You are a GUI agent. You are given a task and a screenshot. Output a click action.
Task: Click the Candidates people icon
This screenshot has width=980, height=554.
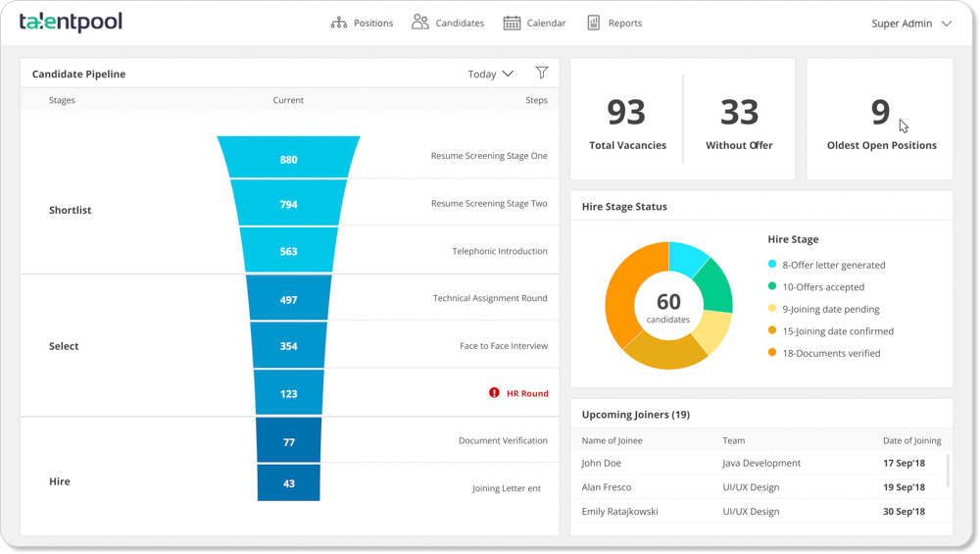[x=419, y=22]
